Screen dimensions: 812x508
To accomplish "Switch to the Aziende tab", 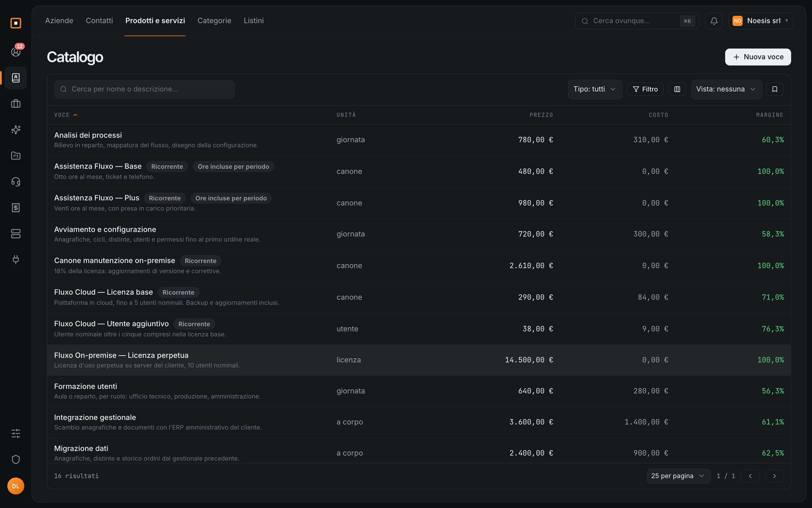I will pos(59,21).
